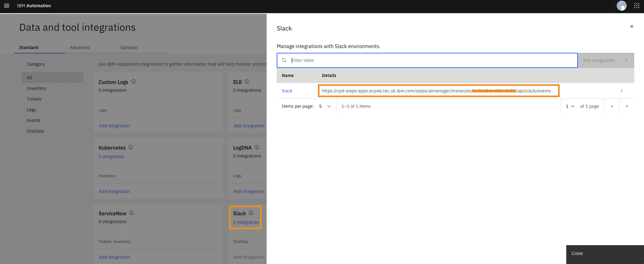Show info for LogDNA integration
644x264 pixels.
point(257,147)
